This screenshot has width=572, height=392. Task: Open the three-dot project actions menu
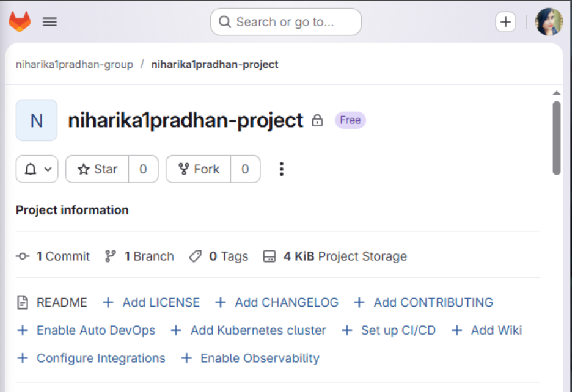(281, 169)
